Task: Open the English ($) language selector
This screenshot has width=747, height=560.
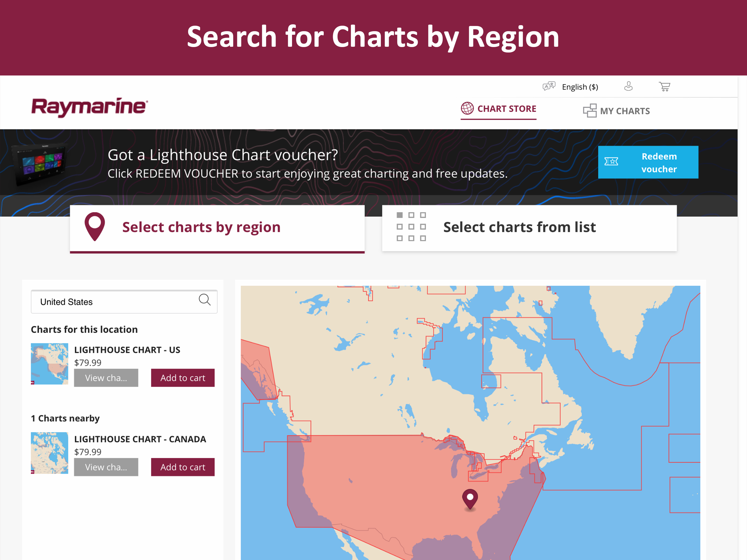Action: tap(580, 87)
